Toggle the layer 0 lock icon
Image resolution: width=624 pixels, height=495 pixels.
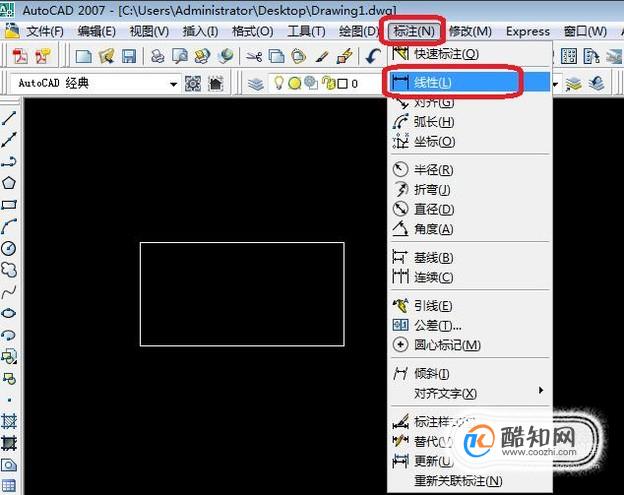(x=328, y=83)
